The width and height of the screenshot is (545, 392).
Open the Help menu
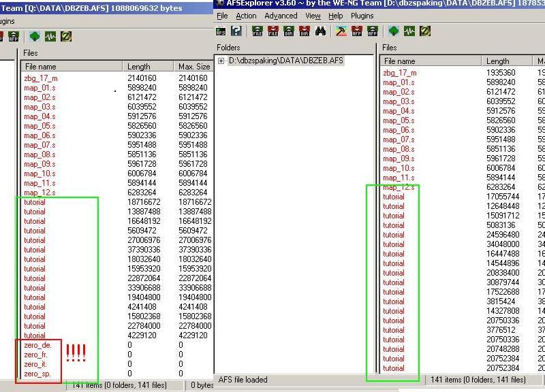[335, 16]
